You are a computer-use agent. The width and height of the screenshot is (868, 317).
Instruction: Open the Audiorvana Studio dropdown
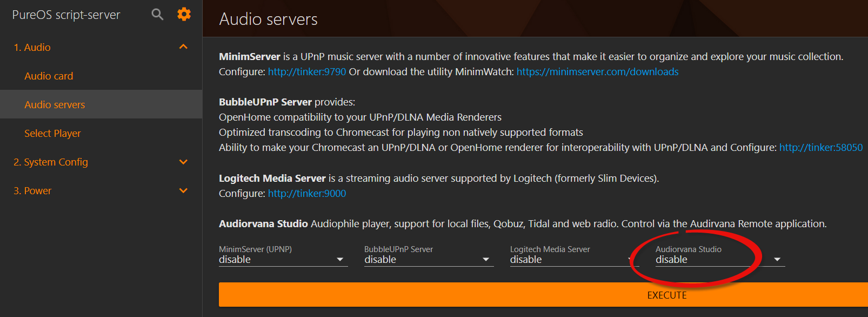pos(720,260)
